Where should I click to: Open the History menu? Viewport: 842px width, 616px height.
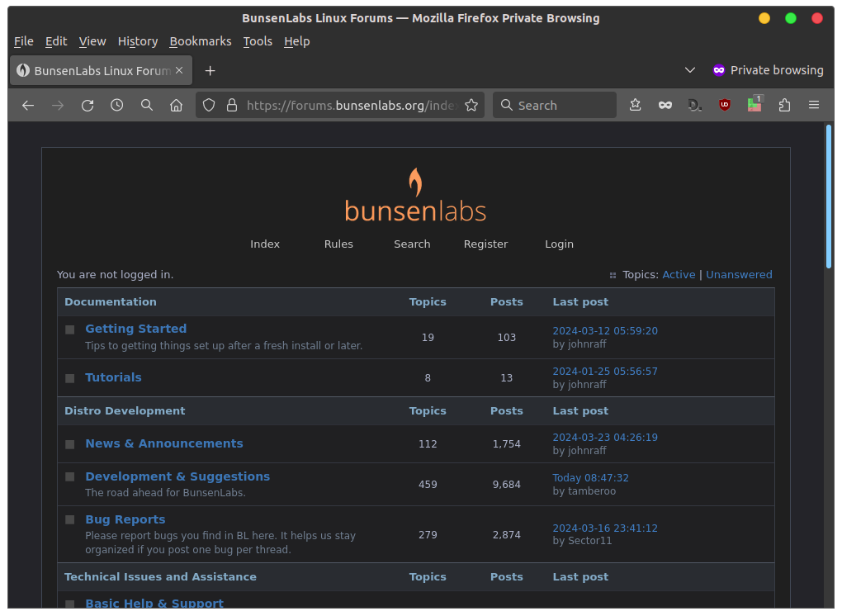pos(138,41)
